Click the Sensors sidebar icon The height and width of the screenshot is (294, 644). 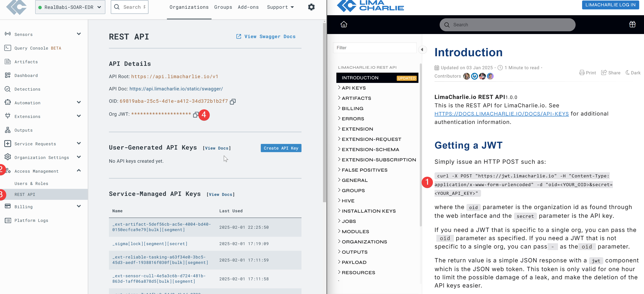tap(8, 34)
